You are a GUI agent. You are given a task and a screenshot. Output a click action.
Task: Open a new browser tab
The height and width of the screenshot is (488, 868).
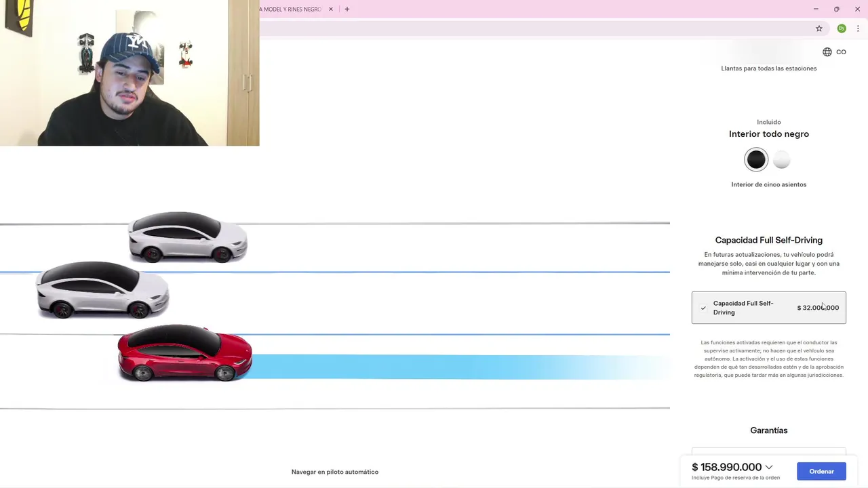(x=347, y=9)
